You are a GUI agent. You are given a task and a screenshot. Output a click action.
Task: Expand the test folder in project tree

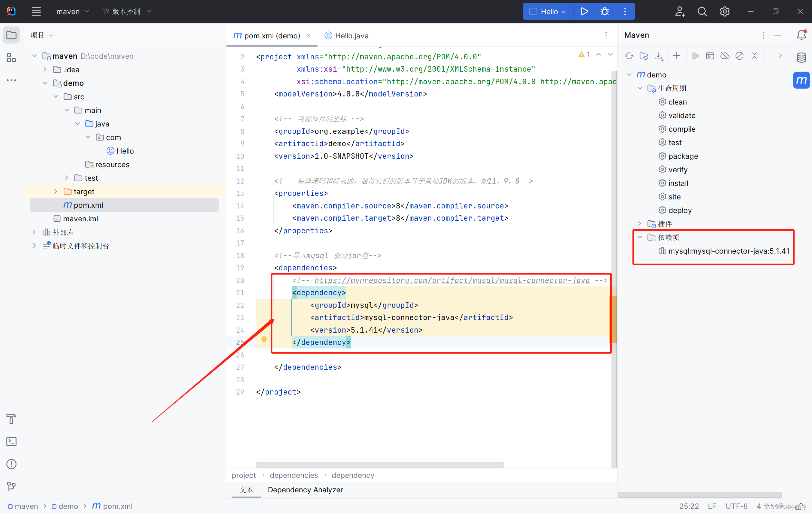click(x=66, y=178)
